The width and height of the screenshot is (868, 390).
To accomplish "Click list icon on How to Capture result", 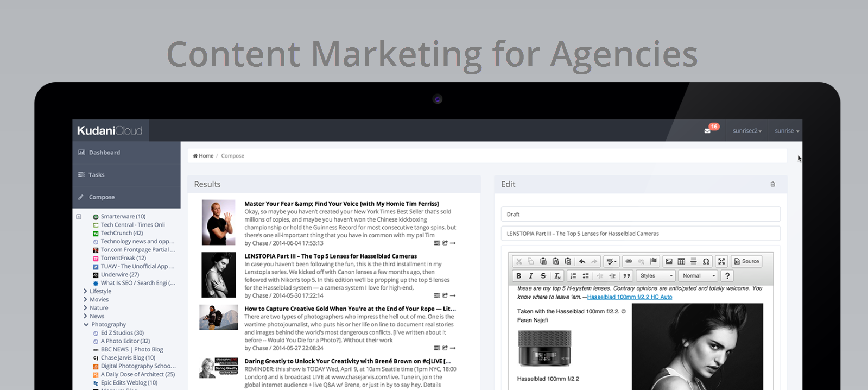I will coord(437,348).
